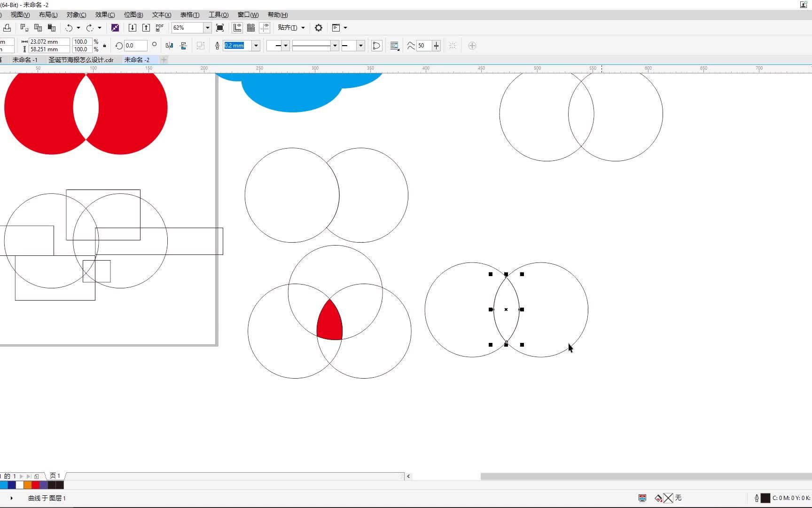Click the smoothing value stepper button

tap(437, 46)
